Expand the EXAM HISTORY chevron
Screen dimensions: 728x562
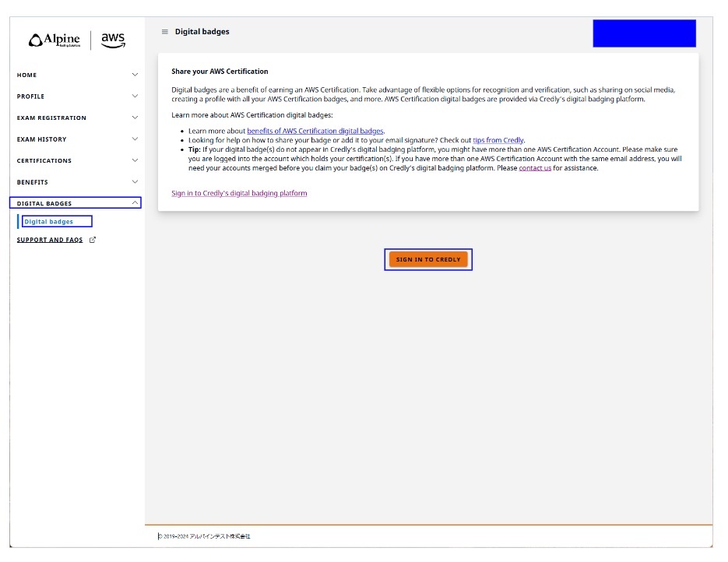coord(135,139)
